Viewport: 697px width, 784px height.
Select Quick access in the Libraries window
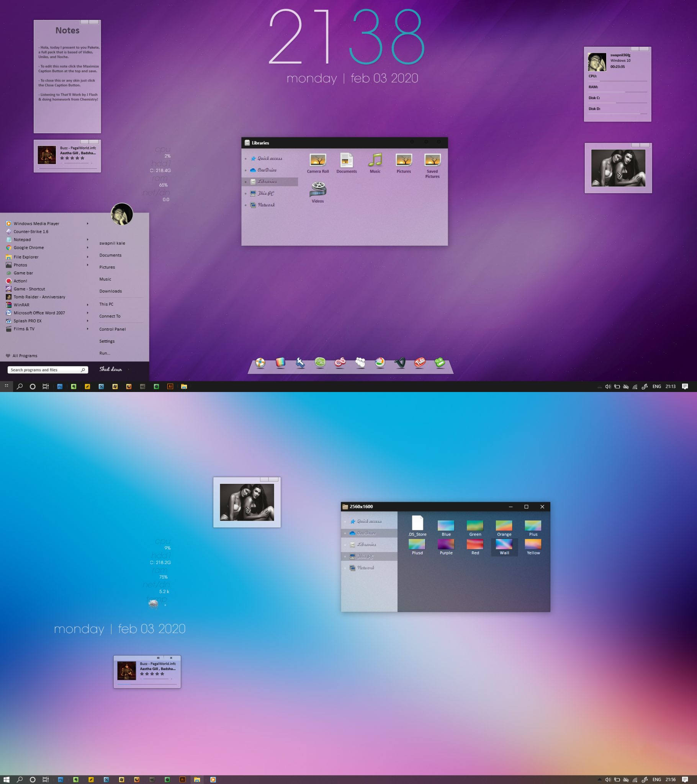[270, 158]
